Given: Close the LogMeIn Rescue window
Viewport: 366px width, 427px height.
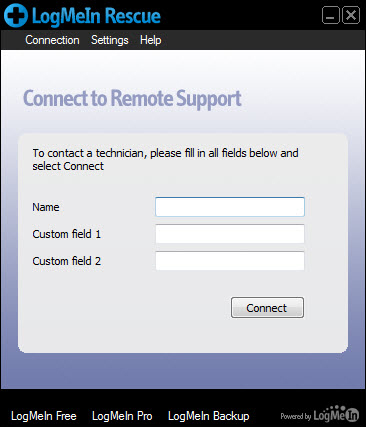Looking at the screenshot, I should click(x=351, y=15).
